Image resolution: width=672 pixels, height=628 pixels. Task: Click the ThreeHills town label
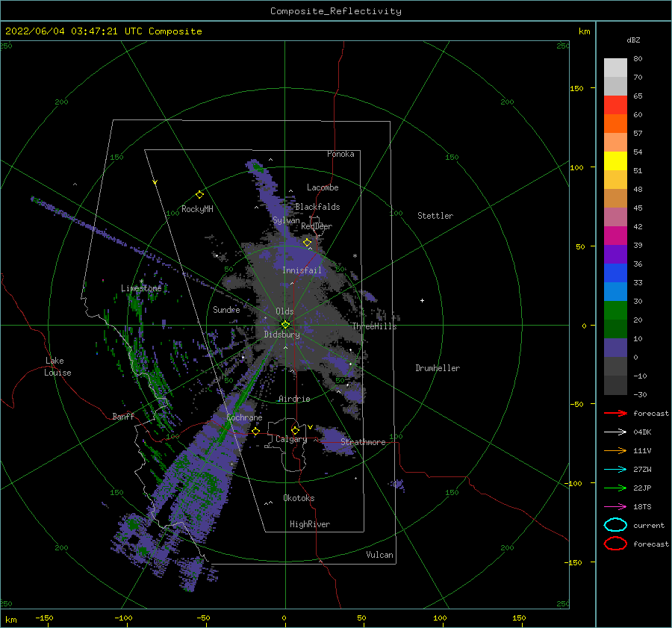tap(374, 326)
